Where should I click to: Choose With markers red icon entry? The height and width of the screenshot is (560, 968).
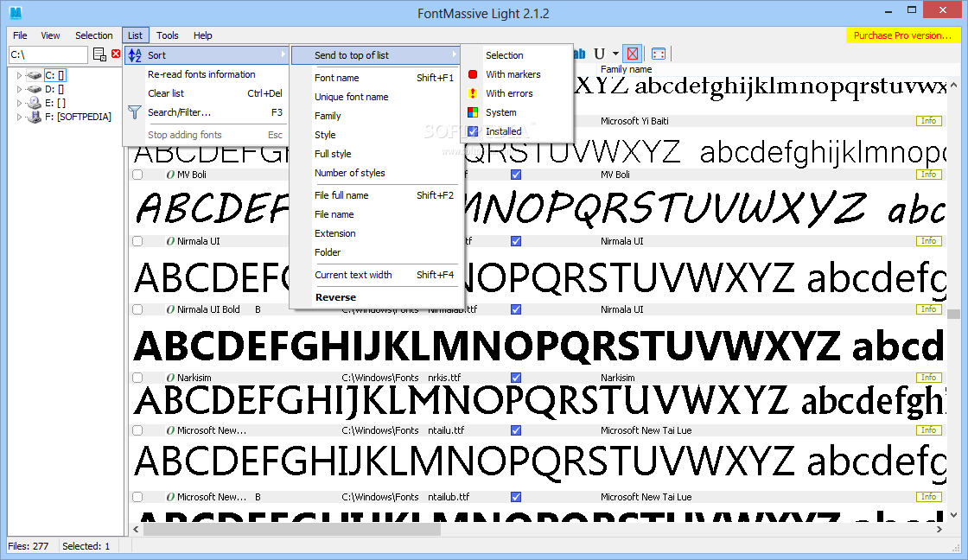[x=518, y=74]
